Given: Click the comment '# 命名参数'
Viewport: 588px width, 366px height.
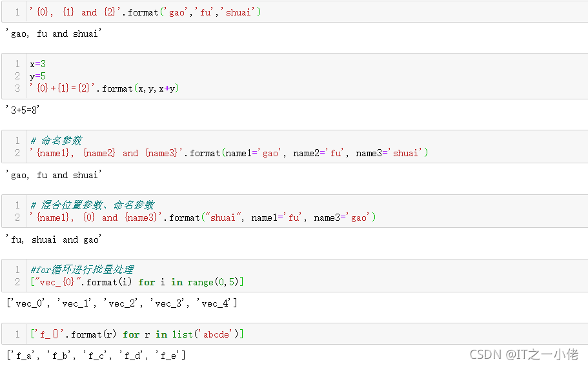Looking at the screenshot, I should click(56, 141).
